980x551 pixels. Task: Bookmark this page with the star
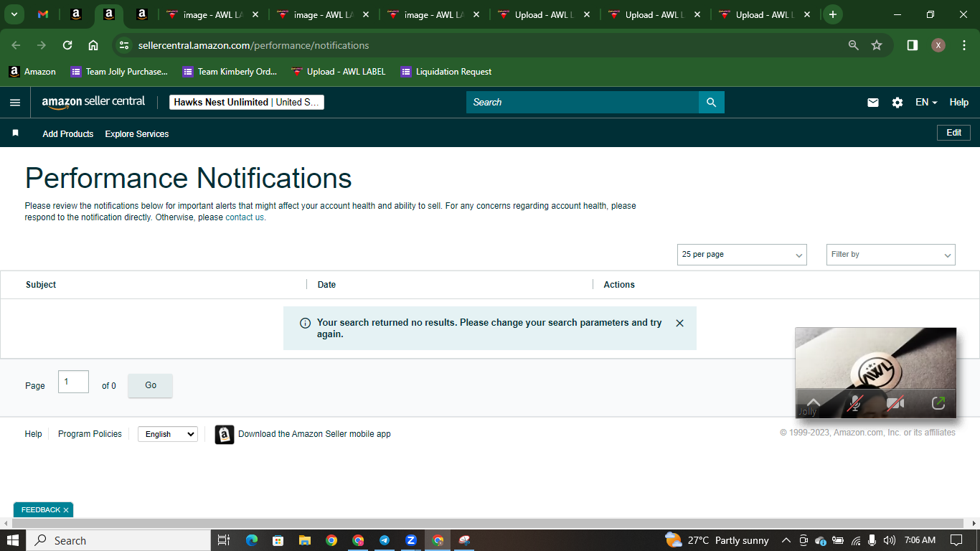[x=877, y=45]
